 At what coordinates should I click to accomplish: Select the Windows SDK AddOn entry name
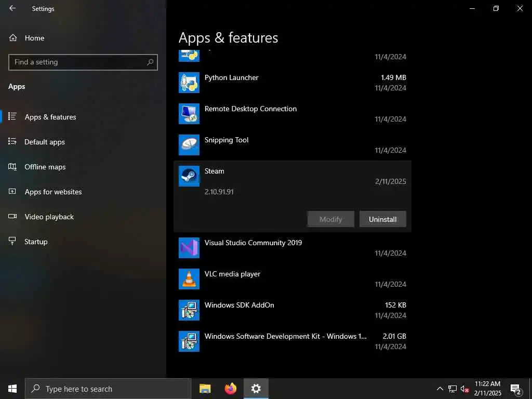(239, 305)
